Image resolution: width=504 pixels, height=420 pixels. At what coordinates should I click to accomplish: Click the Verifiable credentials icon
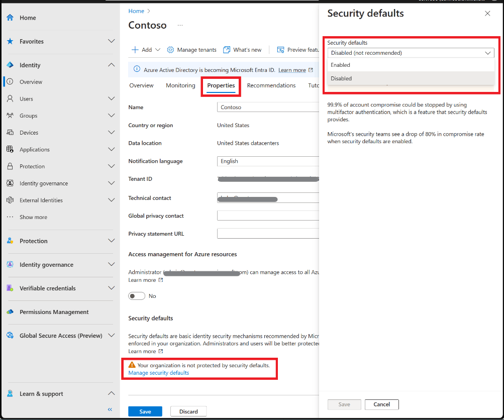(x=10, y=288)
